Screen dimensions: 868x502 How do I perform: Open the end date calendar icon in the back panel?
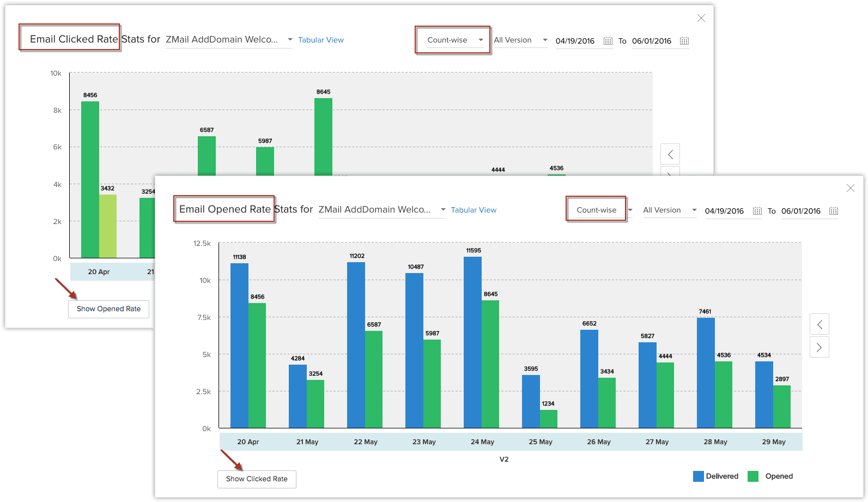684,41
